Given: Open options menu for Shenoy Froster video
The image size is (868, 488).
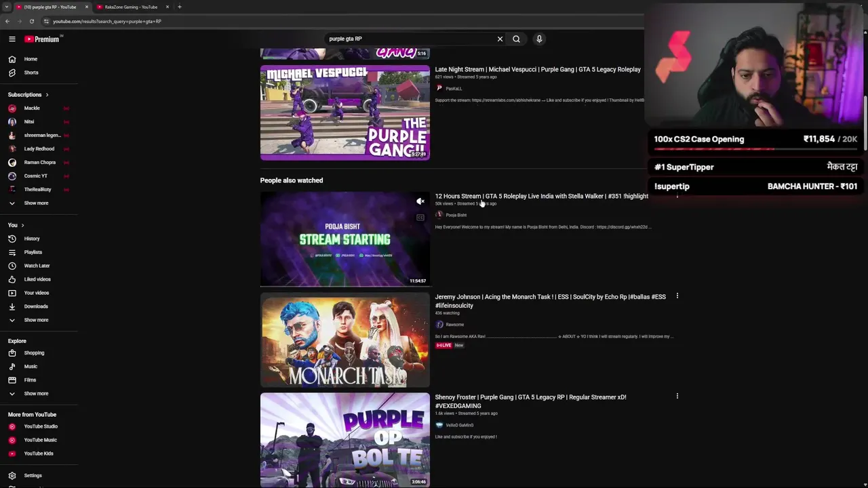Looking at the screenshot, I should pos(677,396).
